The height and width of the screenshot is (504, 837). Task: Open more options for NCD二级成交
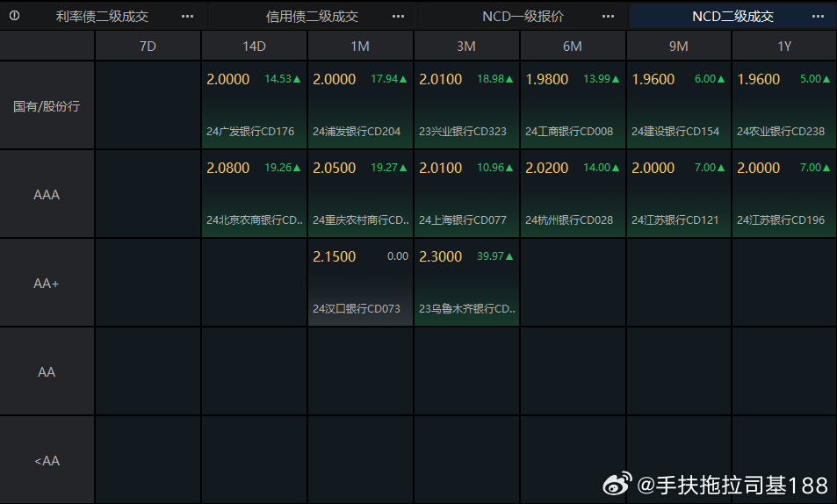818,17
